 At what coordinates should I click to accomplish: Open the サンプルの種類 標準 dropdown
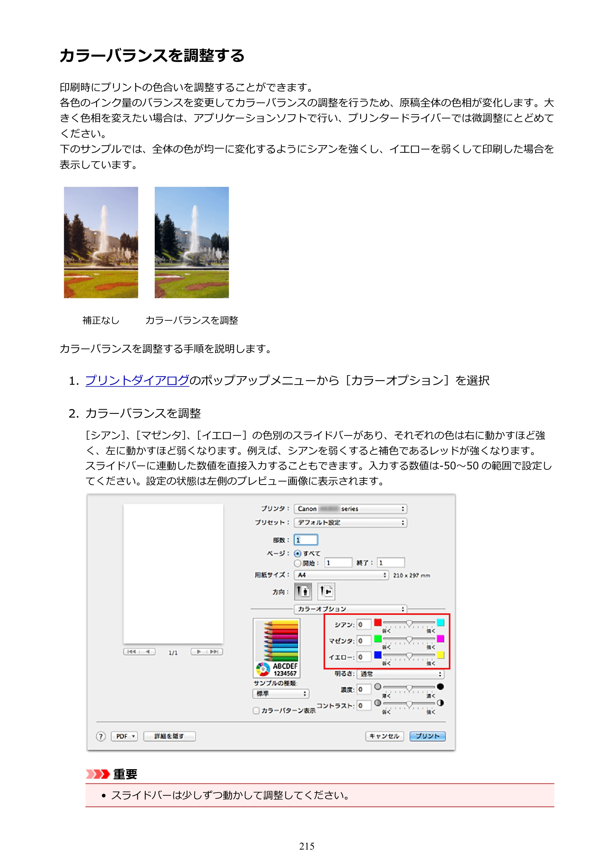(281, 693)
